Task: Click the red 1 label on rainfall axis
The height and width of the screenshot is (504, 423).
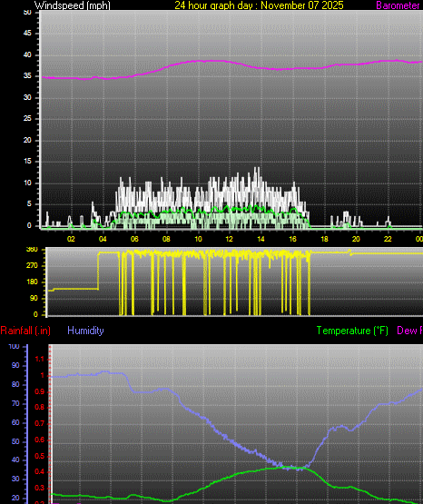Action: 42,375
